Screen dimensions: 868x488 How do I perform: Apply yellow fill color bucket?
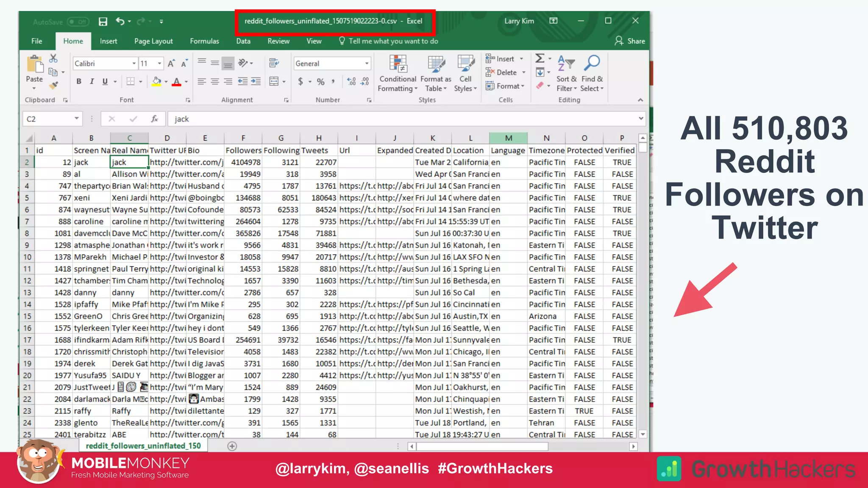(x=156, y=81)
